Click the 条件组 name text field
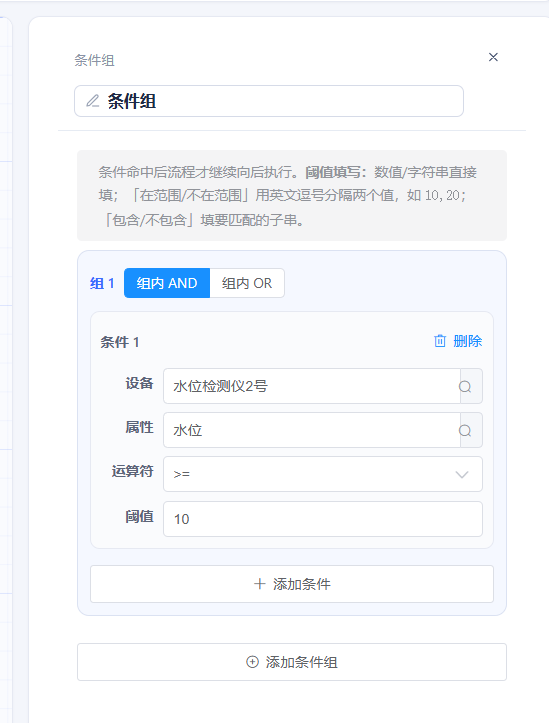 pyautogui.click(x=269, y=101)
